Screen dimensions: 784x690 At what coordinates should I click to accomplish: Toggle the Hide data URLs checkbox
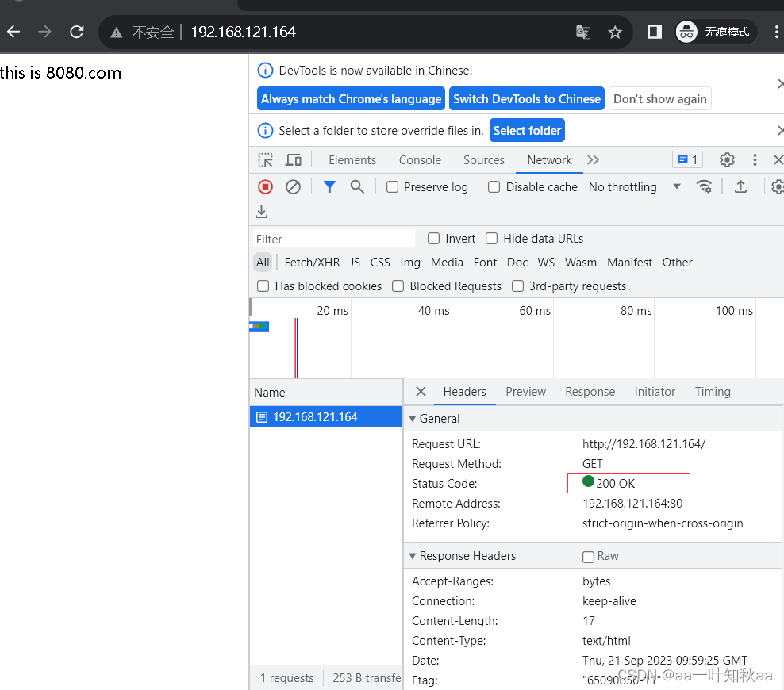click(x=492, y=239)
